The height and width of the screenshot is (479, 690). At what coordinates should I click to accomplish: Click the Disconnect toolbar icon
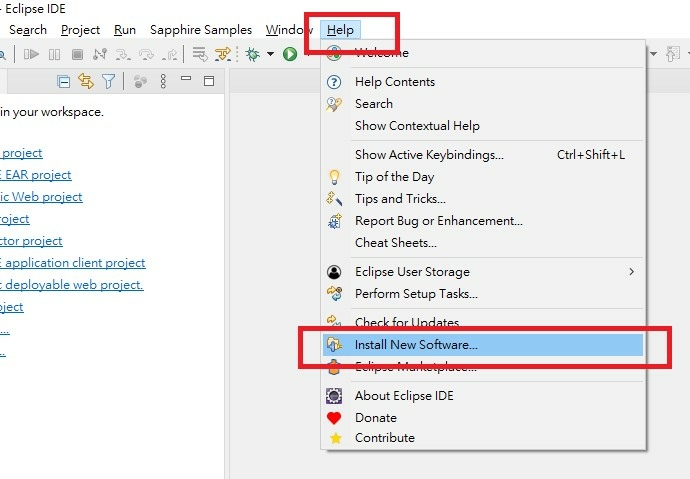point(100,54)
